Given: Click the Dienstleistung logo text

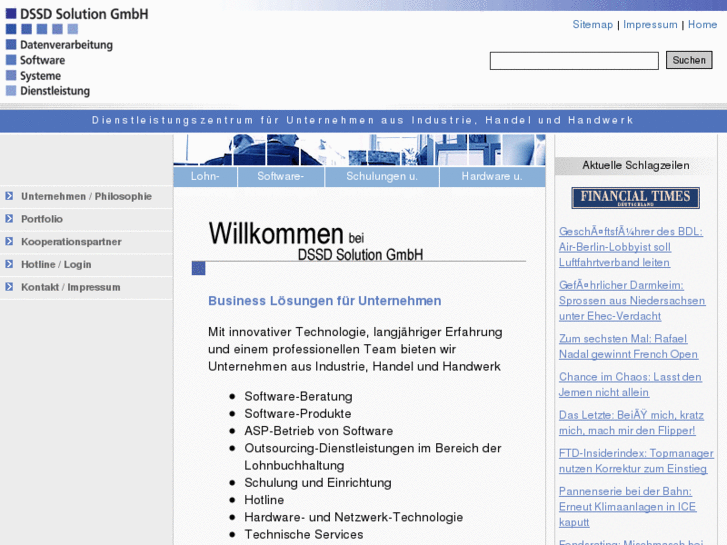Looking at the screenshot, I should (55, 91).
